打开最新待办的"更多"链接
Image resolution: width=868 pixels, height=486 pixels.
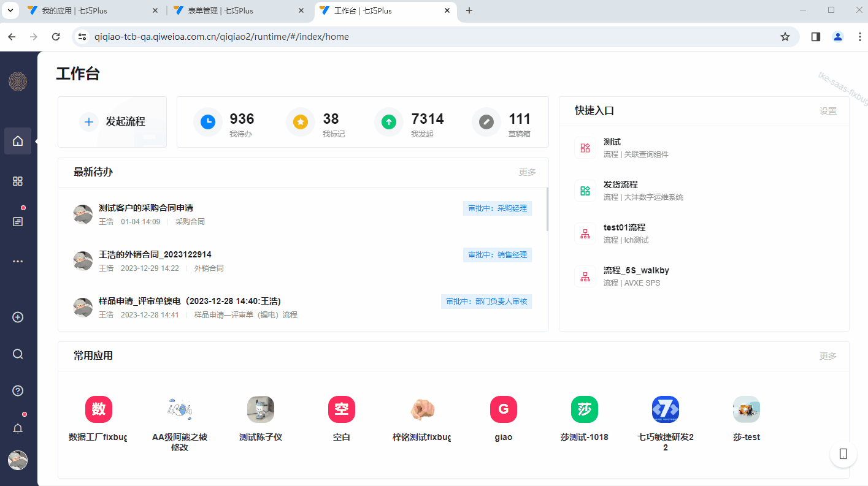click(526, 172)
